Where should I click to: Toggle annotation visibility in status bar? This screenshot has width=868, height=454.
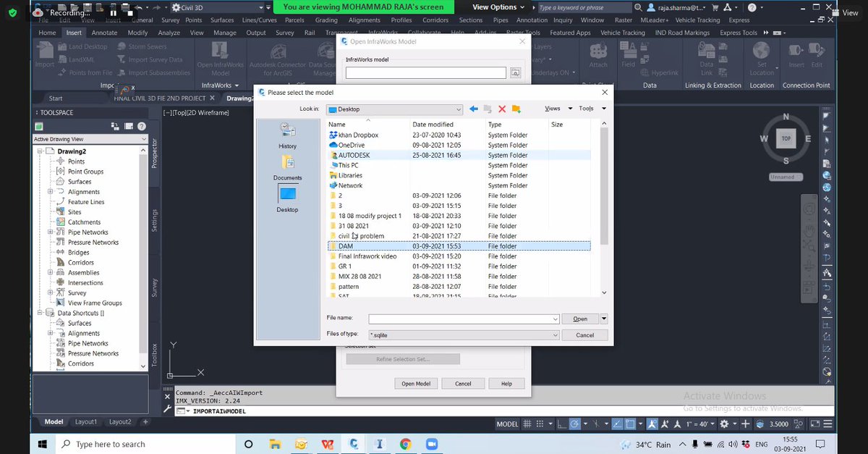(652, 424)
